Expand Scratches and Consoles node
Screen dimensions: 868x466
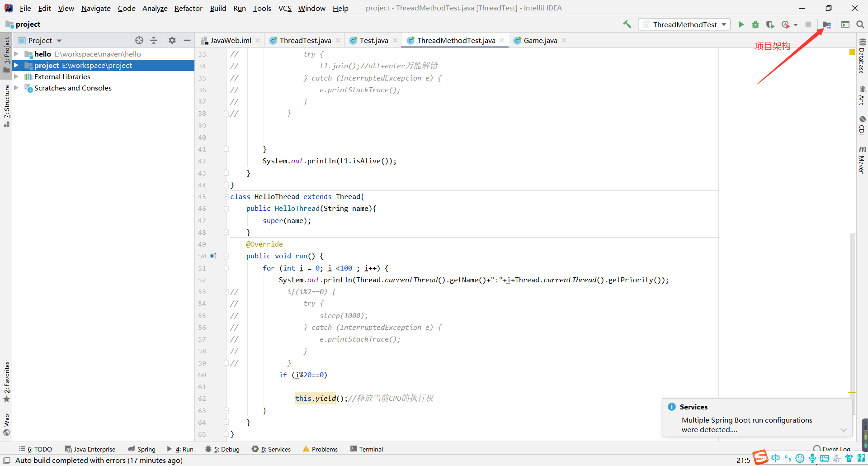16,88
